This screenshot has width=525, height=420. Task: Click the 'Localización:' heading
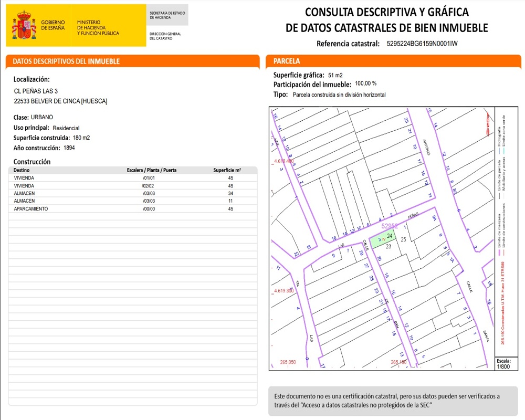[x=31, y=79]
